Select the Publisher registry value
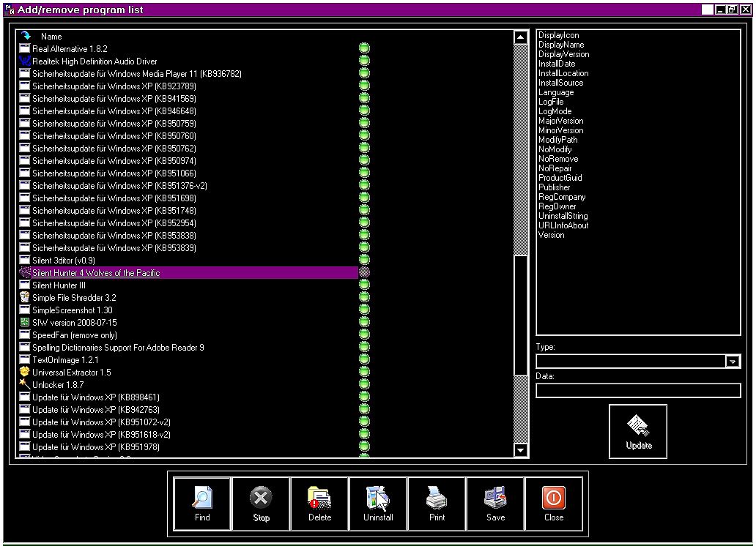 [x=555, y=187]
